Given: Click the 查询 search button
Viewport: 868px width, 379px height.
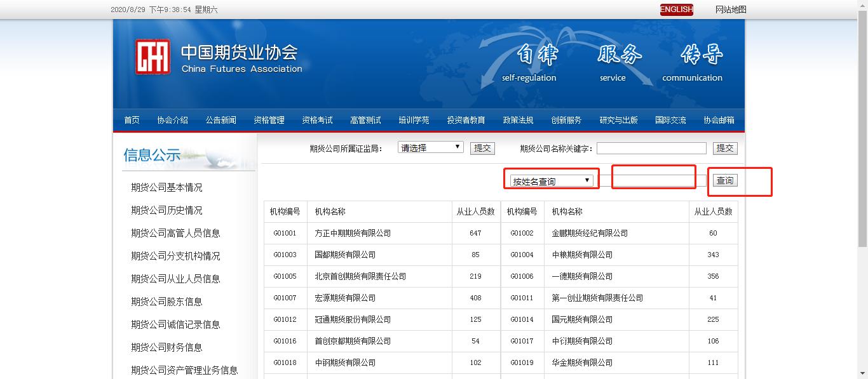Looking at the screenshot, I should pyautogui.click(x=725, y=180).
